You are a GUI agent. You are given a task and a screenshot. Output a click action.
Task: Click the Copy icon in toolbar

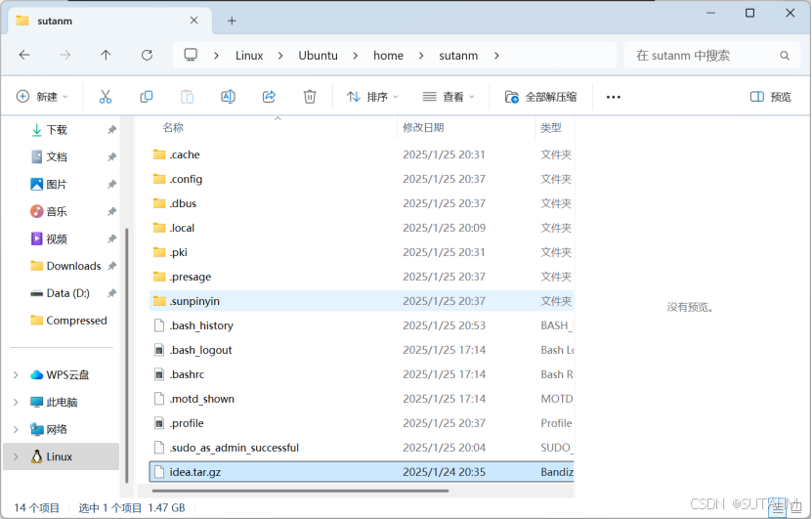coord(147,97)
